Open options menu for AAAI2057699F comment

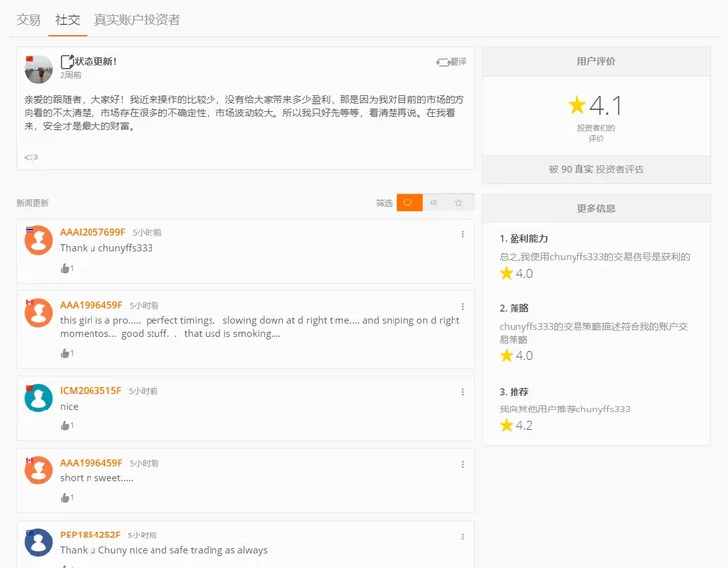click(x=463, y=234)
